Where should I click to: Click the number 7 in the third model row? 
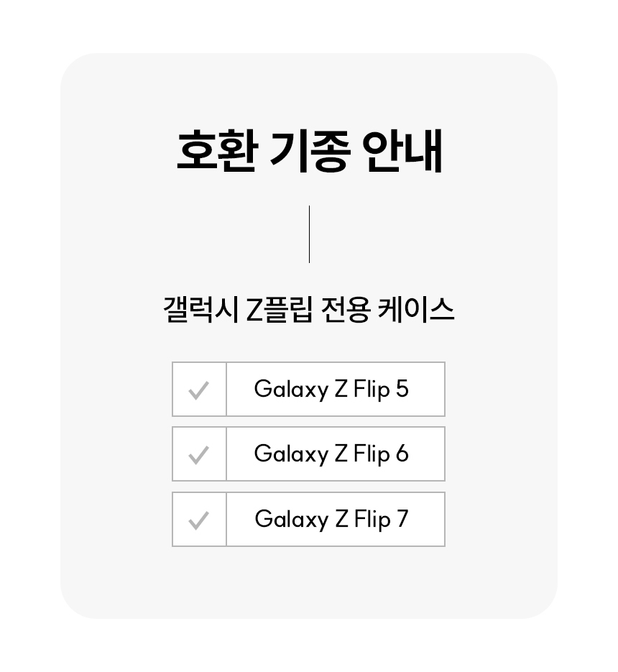click(402, 520)
